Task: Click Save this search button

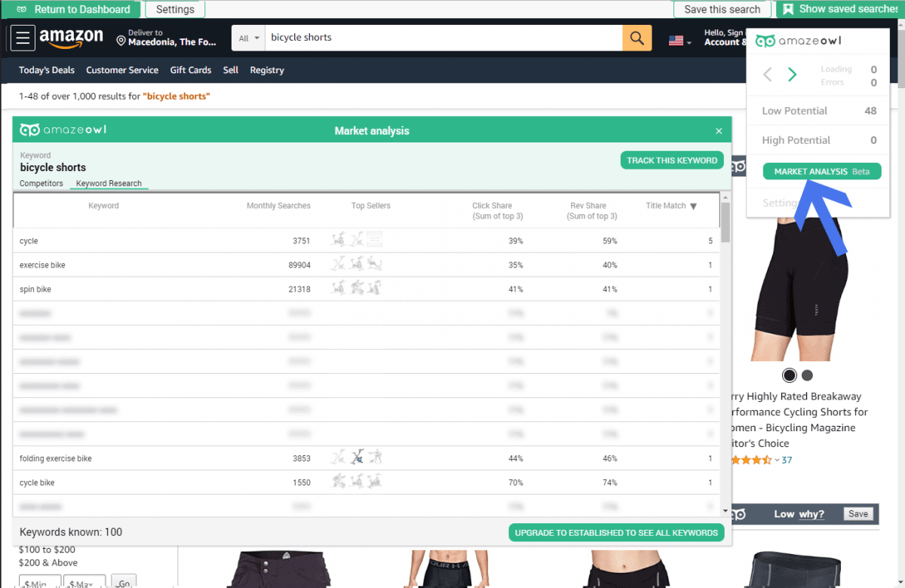Action: pyautogui.click(x=722, y=9)
